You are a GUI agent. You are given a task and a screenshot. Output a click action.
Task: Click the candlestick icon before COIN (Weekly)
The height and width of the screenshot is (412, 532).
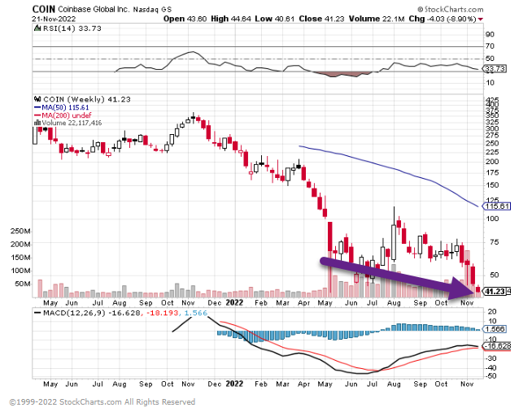point(37,99)
